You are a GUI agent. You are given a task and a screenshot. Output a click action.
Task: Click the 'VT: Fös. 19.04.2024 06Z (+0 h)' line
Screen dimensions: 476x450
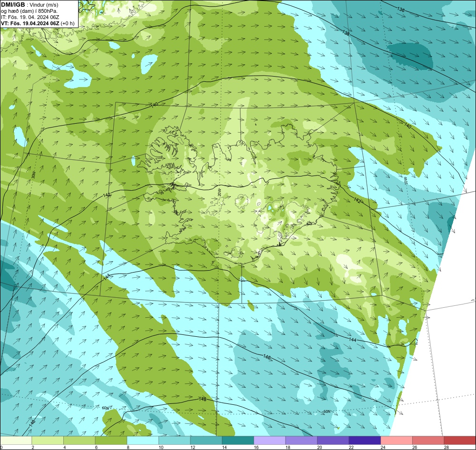38,23
